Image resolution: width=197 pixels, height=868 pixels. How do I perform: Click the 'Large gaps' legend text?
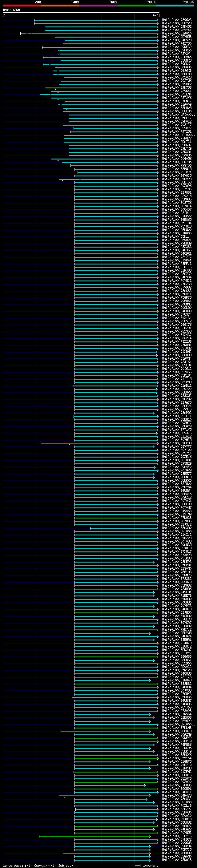coord(13,866)
